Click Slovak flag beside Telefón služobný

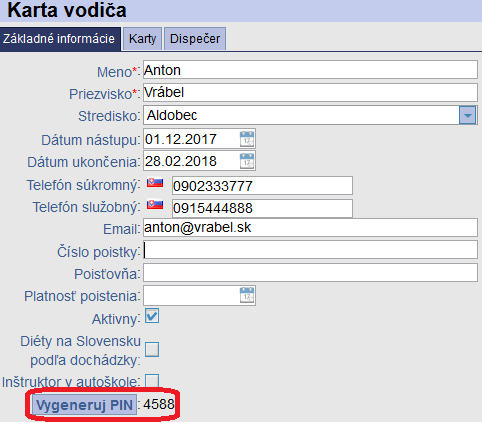155,205
